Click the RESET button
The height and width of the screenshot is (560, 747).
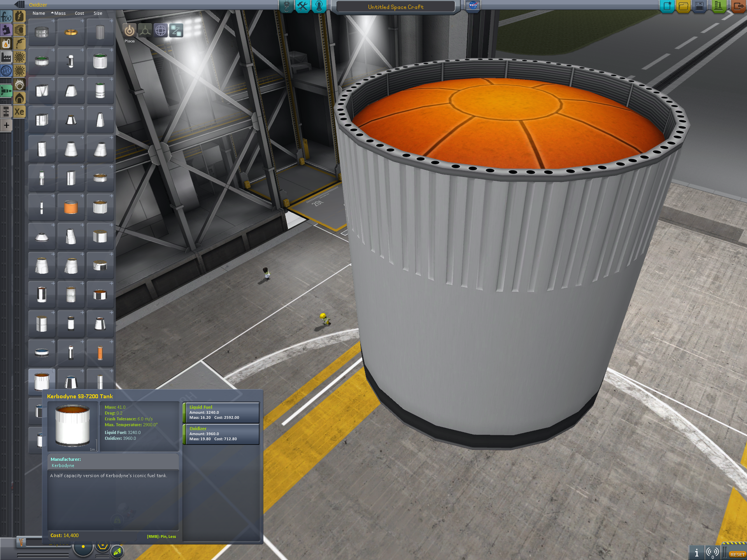coord(737,555)
